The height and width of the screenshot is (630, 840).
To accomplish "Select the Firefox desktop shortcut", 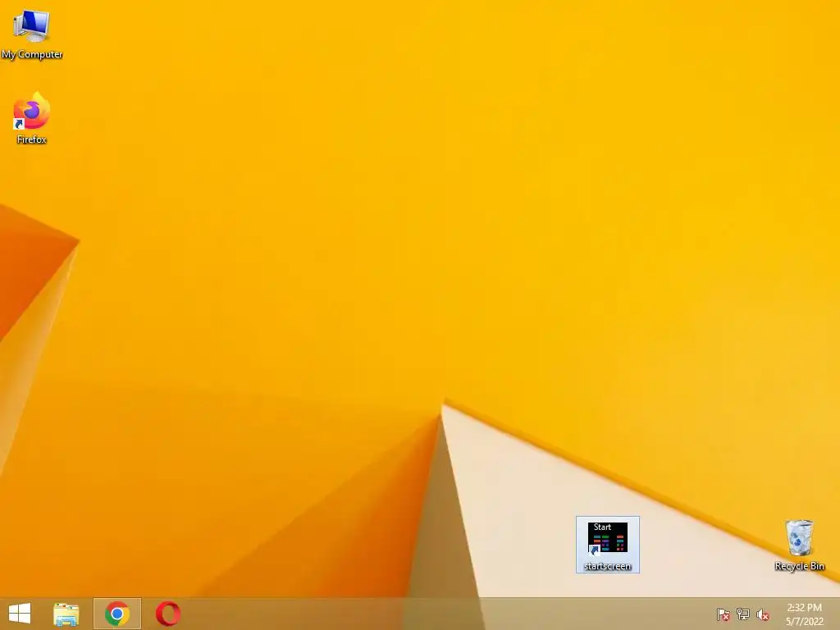I will (x=32, y=118).
